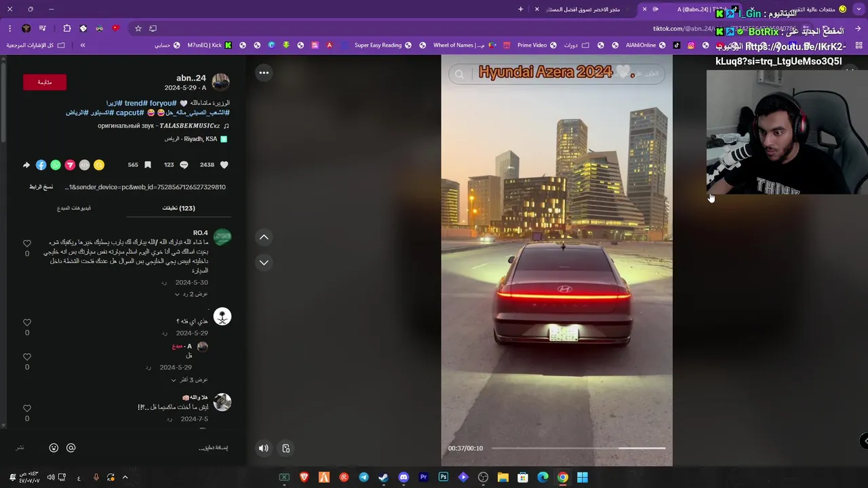This screenshot has width=868, height=488.
Task: Switch to the comments (123) tab
Action: (178, 208)
